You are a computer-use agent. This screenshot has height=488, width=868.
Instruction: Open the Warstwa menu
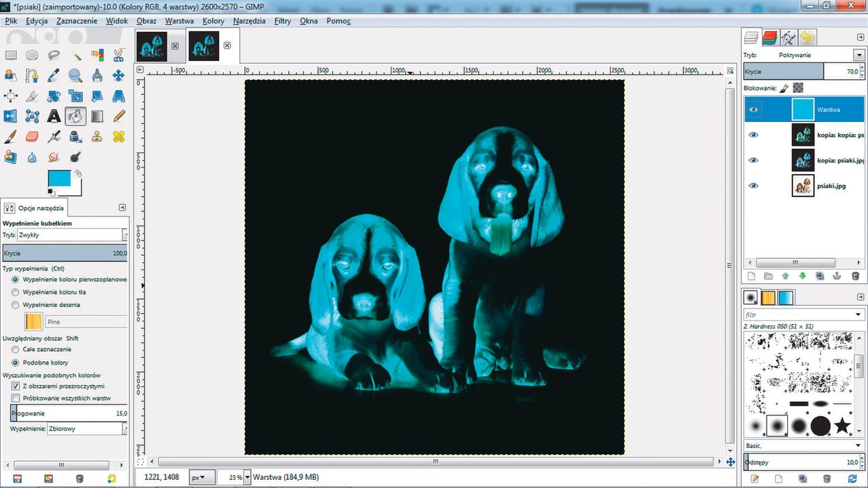[179, 21]
